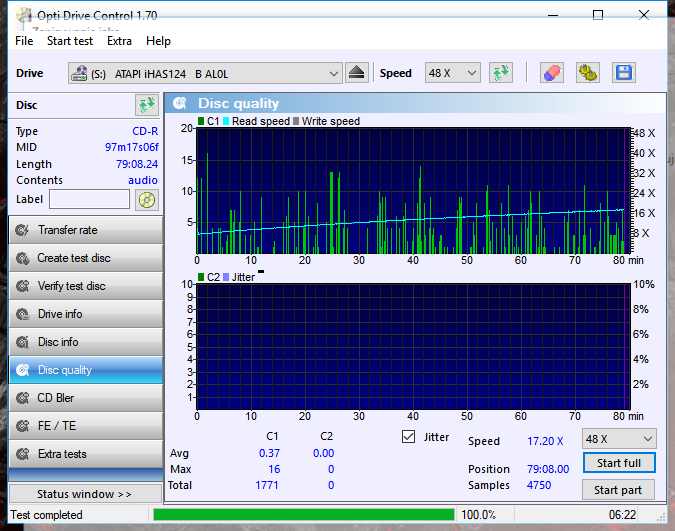The height and width of the screenshot is (531, 675).
Task: Open the lower 48 X speed dropdown
Action: click(619, 439)
